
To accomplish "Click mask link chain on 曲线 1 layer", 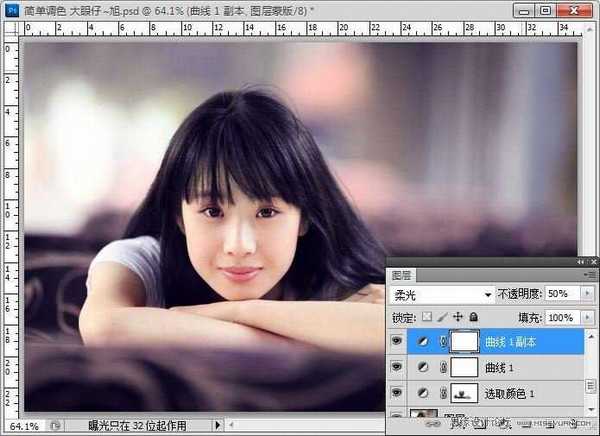I will (x=443, y=368).
